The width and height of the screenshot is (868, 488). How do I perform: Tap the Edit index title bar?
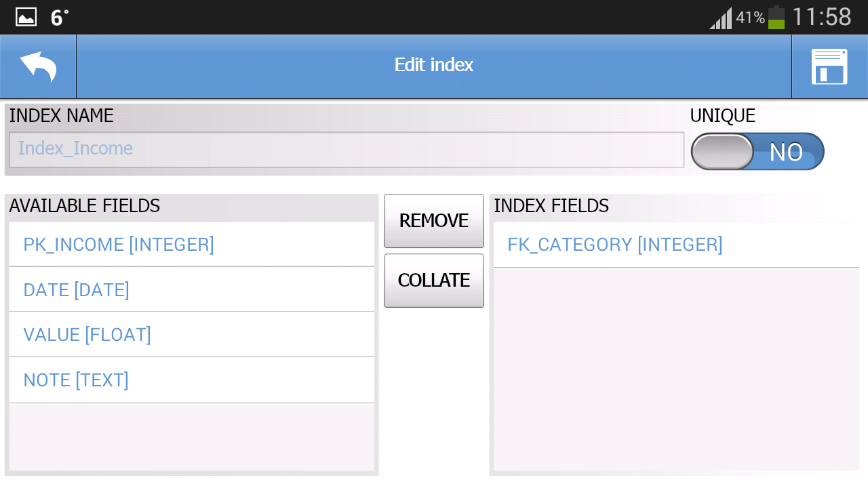coord(433,65)
